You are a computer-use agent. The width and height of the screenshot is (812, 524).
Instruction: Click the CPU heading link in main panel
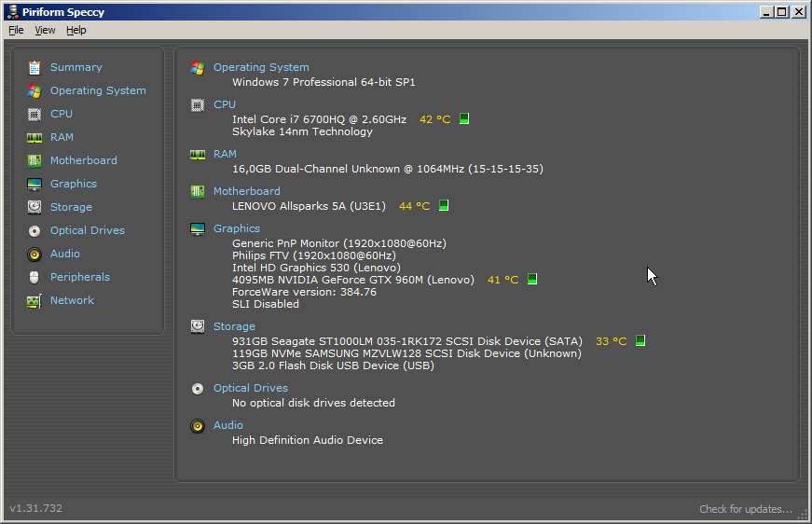click(x=225, y=104)
